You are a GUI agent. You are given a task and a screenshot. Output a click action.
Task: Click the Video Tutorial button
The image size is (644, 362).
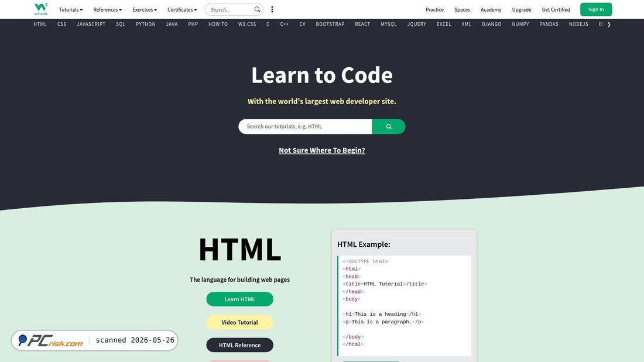point(240,322)
